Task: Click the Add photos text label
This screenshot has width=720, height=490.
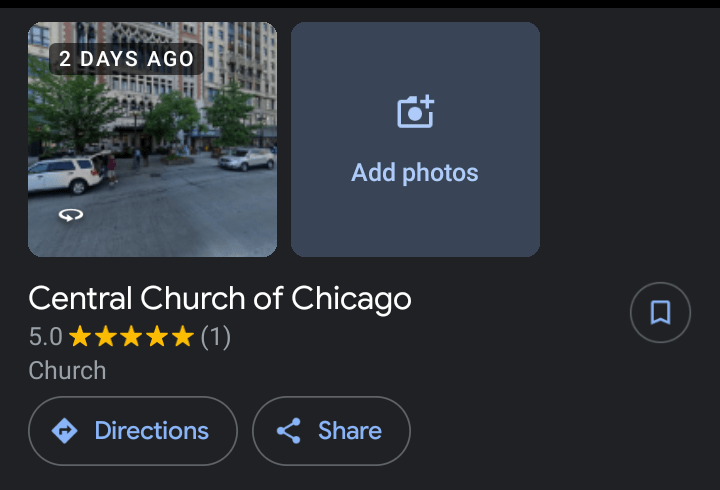Action: (x=415, y=173)
